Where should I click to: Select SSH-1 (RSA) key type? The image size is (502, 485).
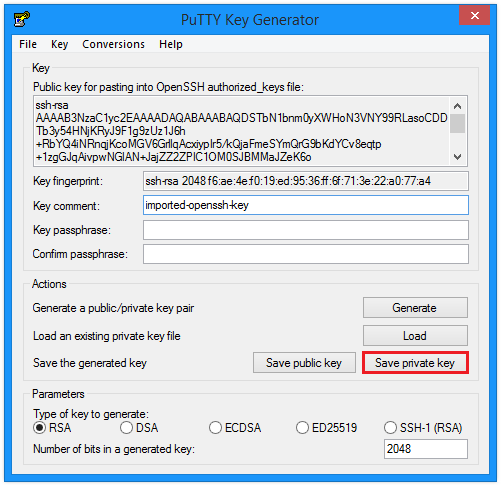point(390,428)
